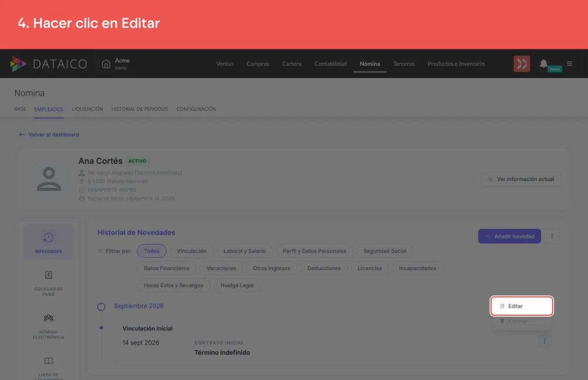Open Colillas de Pago sidebar section
Viewport: 588px width, 380px height.
pos(48,283)
